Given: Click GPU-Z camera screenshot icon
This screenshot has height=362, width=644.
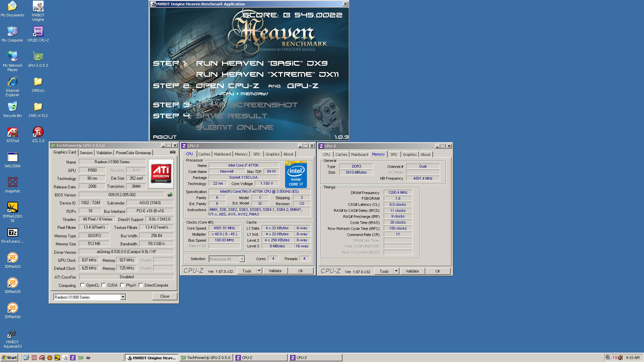Looking at the screenshot, I should coord(172,152).
